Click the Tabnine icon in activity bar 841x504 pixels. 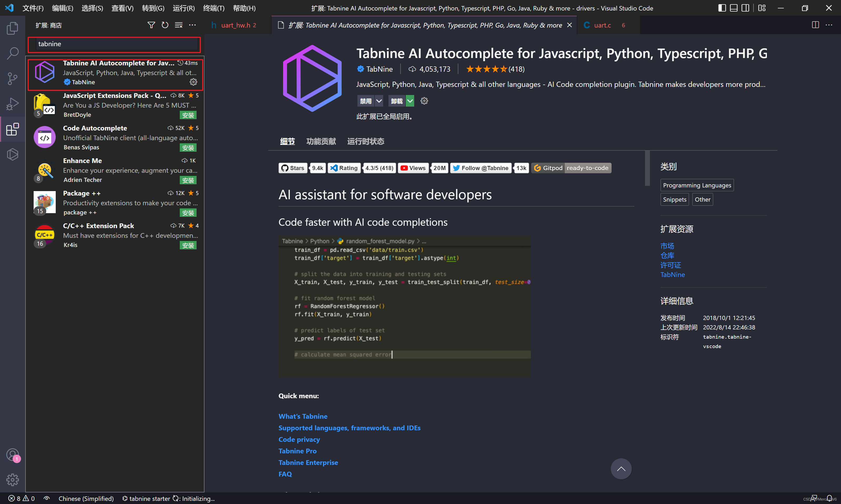click(x=13, y=155)
